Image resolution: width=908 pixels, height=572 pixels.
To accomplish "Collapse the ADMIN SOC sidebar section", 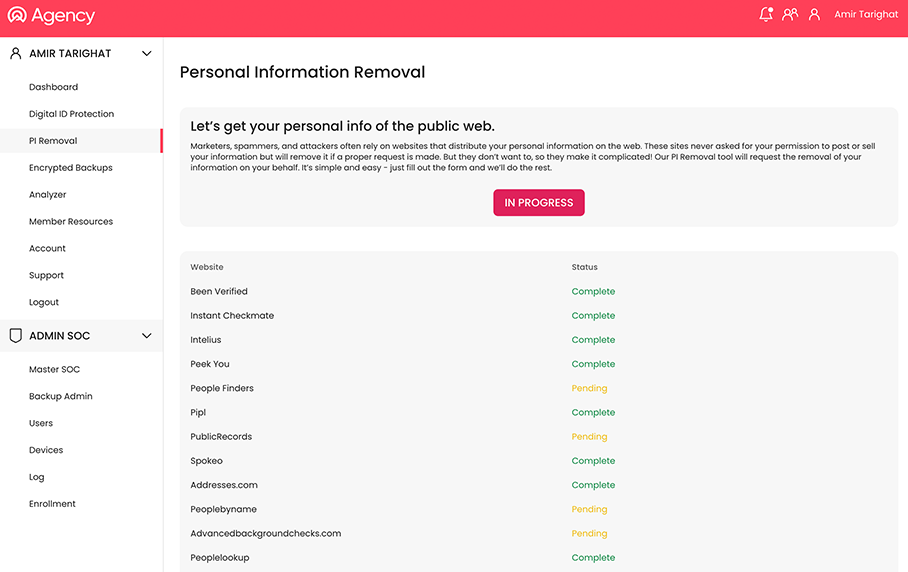I will click(147, 336).
